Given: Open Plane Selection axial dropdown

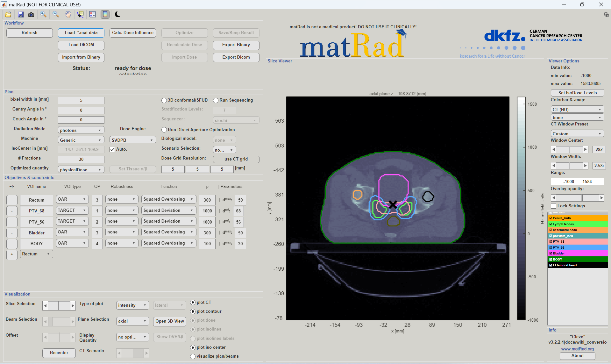Looking at the screenshot, I should tap(132, 321).
